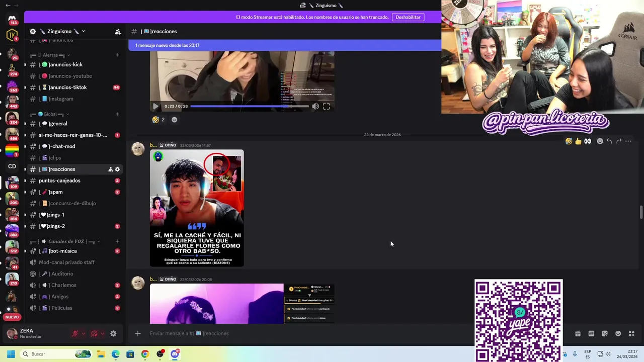Join the Charlemos voice channel
Screen dimensions: 644x362
(74, 285)
